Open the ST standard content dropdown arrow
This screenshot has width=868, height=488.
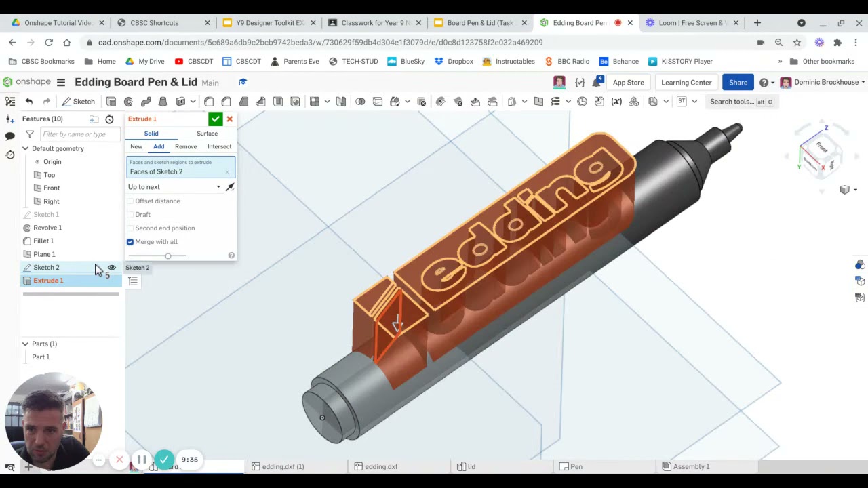click(x=694, y=102)
